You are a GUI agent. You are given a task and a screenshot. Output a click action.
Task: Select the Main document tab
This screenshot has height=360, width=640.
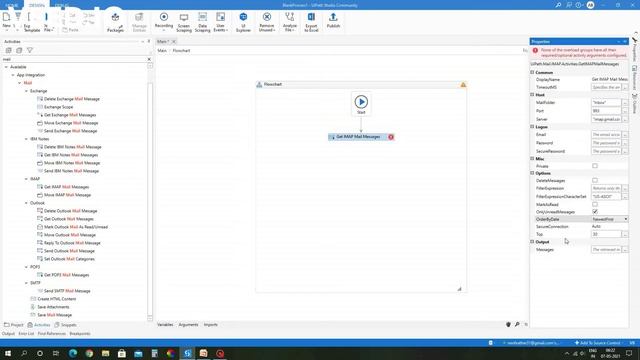click(x=163, y=42)
